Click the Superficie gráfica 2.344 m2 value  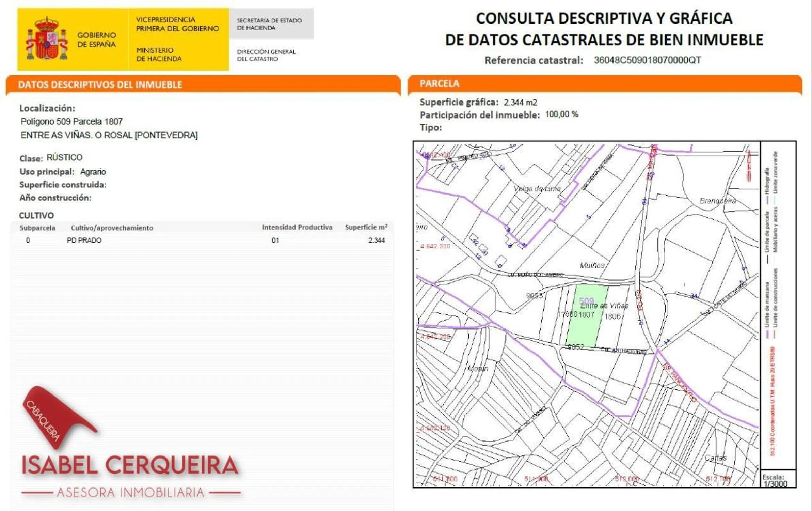coord(520,103)
